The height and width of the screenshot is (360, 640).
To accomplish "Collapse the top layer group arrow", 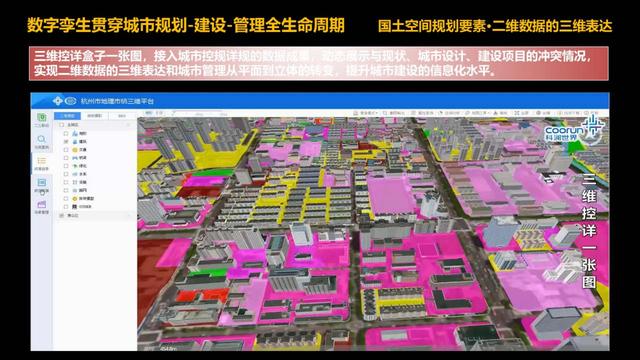I will tap(128, 125).
